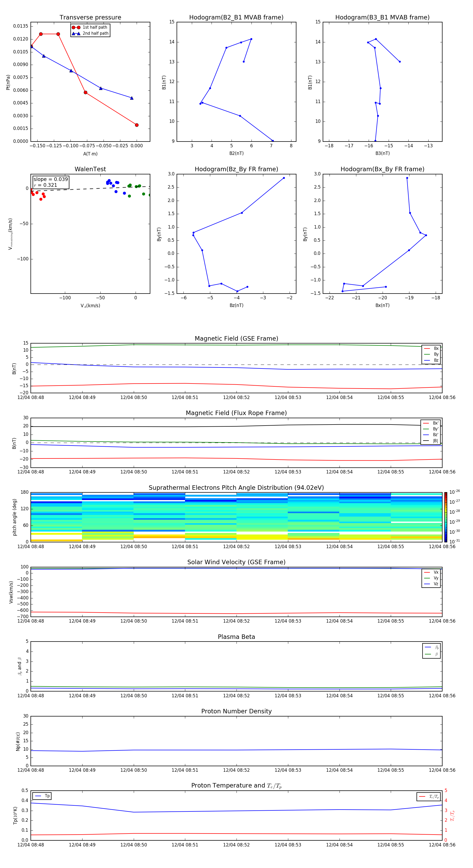Click the 'r = 0.321' annotation
473x868 pixels.
pos(45,185)
